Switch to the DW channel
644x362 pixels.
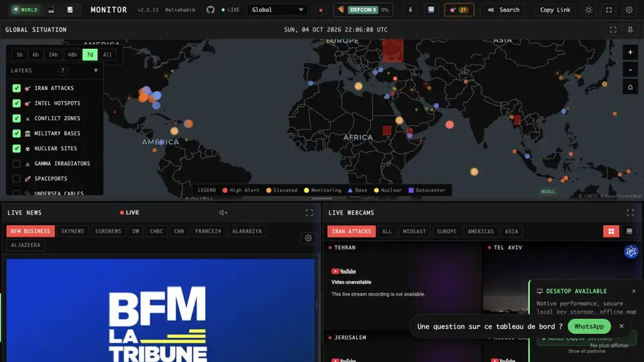tap(136, 231)
